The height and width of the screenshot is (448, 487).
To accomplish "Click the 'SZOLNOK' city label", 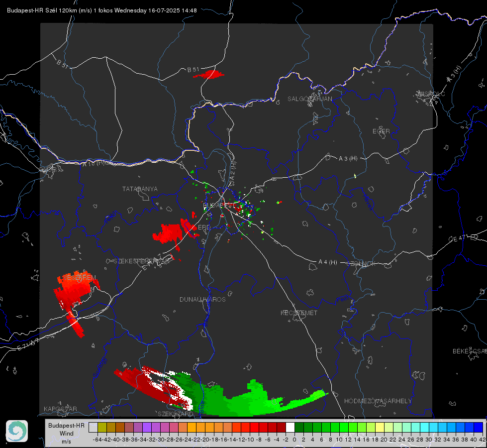I will [x=361, y=264].
